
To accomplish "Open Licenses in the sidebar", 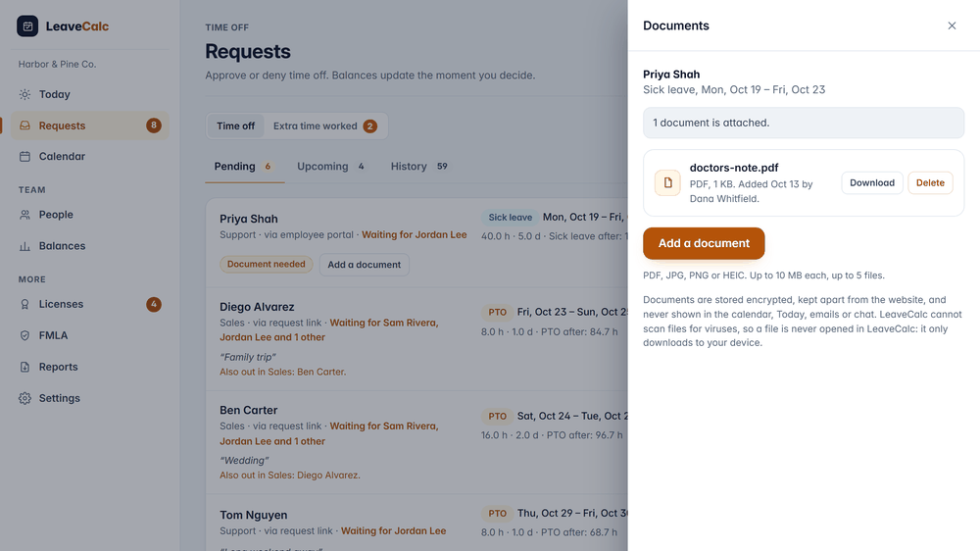I will 90,304.
